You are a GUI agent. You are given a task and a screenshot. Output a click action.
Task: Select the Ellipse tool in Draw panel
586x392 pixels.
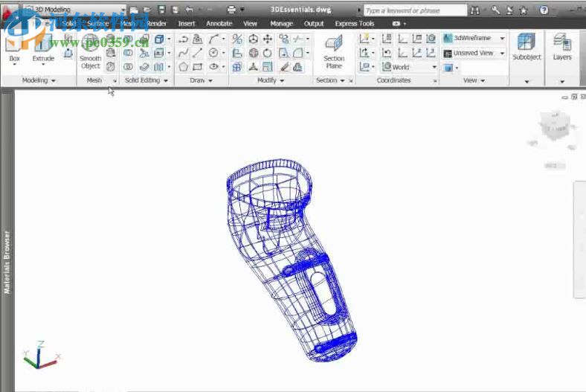[x=213, y=67]
